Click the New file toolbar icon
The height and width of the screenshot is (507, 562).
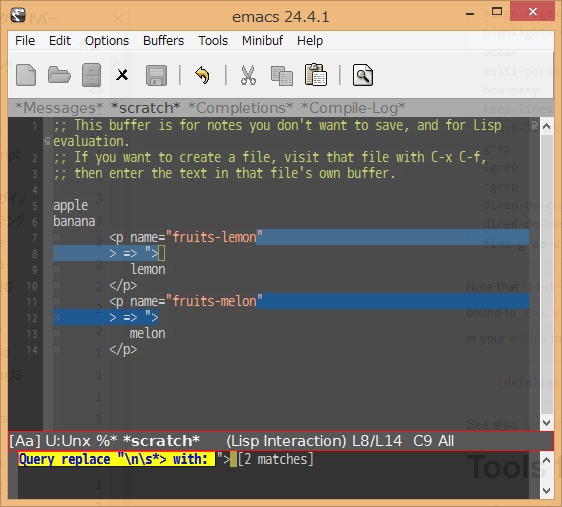coord(26,75)
